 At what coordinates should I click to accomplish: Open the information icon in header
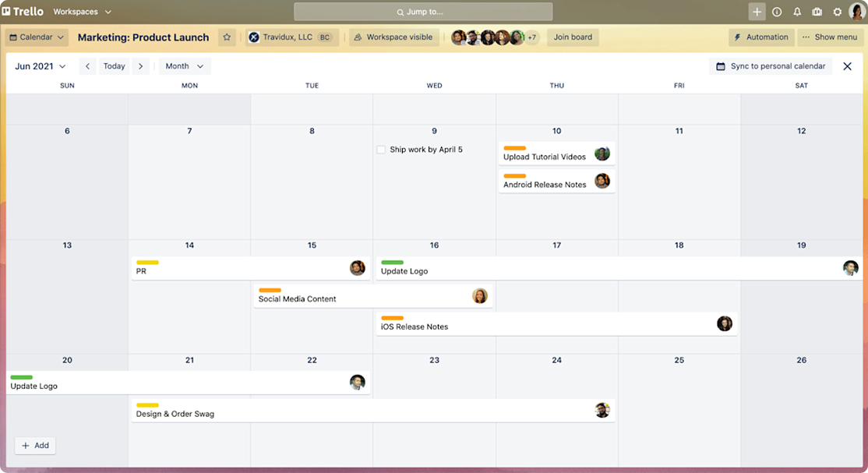[x=777, y=12]
